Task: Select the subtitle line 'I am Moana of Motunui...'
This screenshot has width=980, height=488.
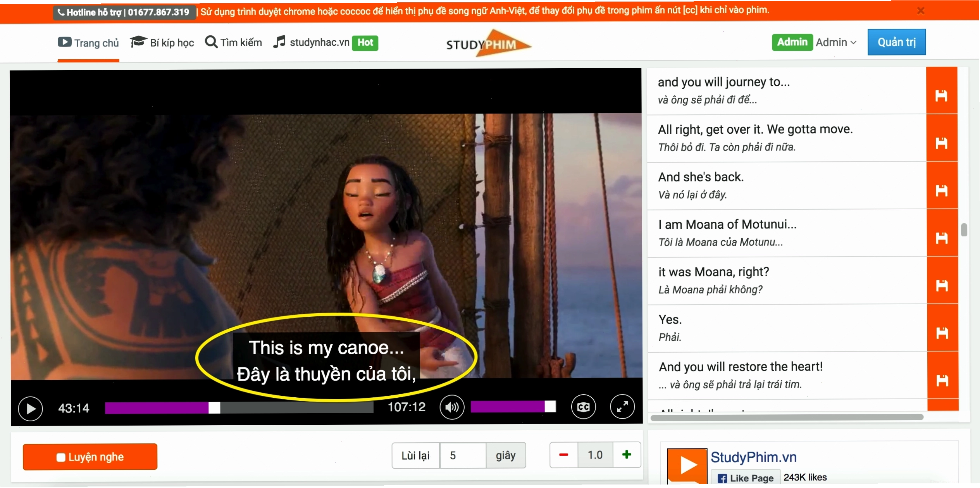Action: 787,233
